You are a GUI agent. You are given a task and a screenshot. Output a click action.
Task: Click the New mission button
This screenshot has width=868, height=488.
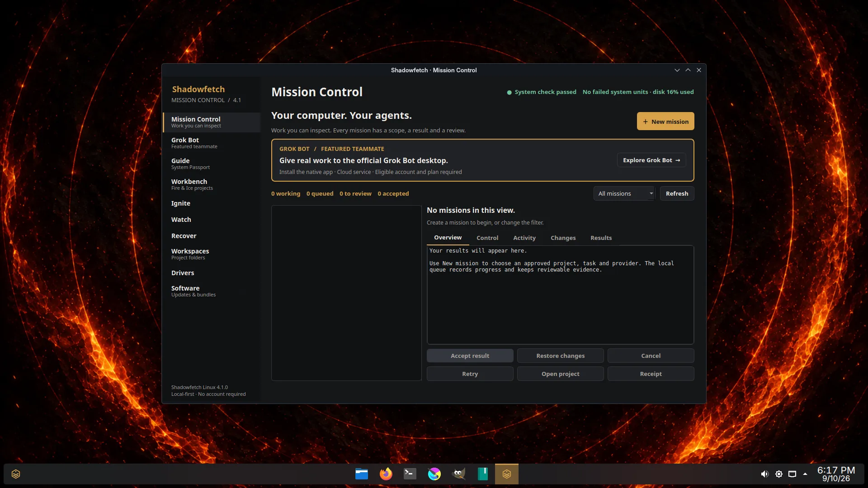click(665, 122)
